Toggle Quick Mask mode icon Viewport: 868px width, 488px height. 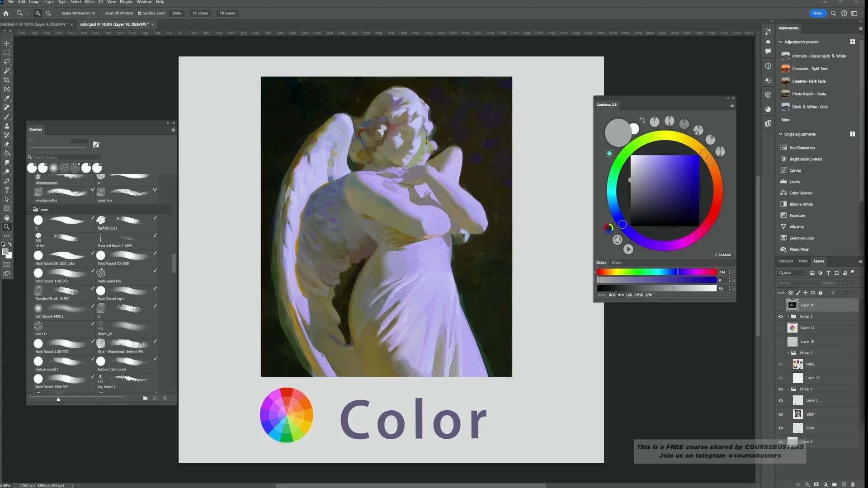point(7,265)
